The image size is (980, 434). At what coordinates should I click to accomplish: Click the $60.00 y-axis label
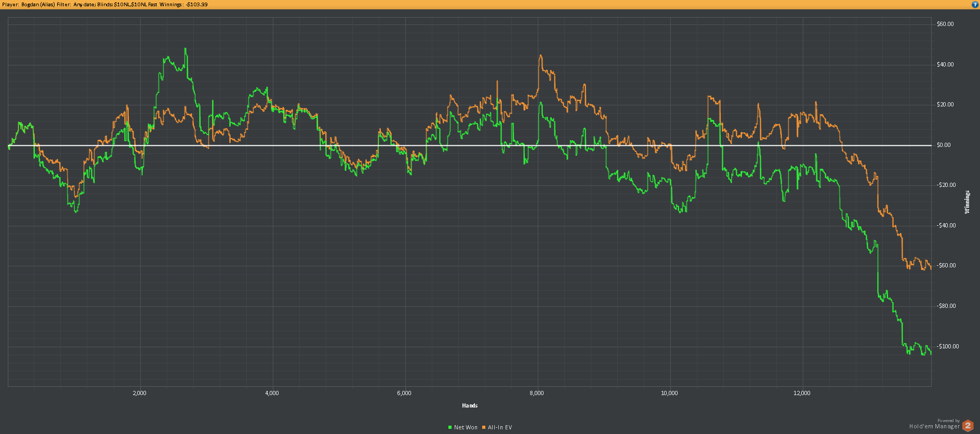(x=945, y=24)
